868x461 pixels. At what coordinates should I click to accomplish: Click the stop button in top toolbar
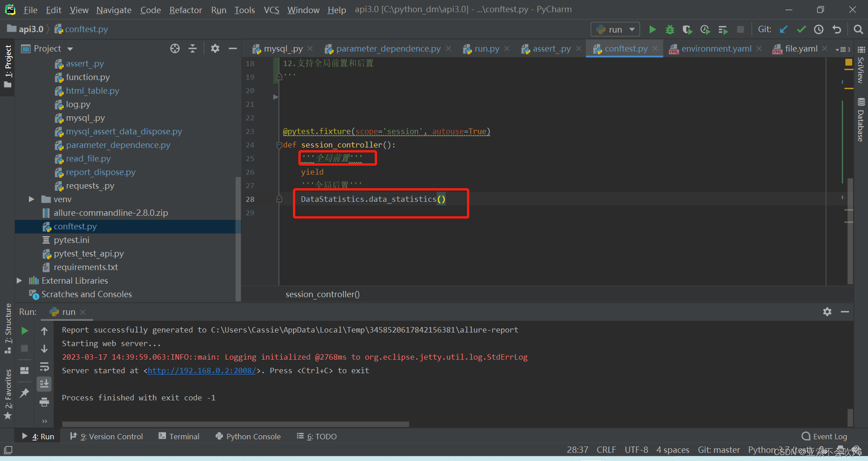click(x=740, y=29)
